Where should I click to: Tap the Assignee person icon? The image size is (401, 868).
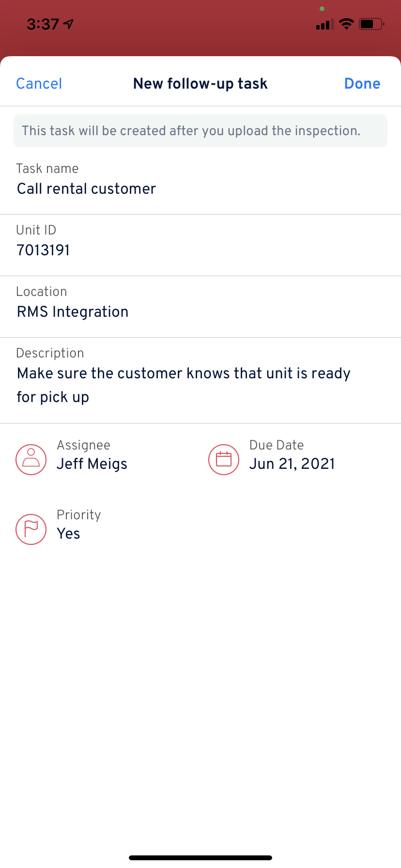click(x=31, y=459)
